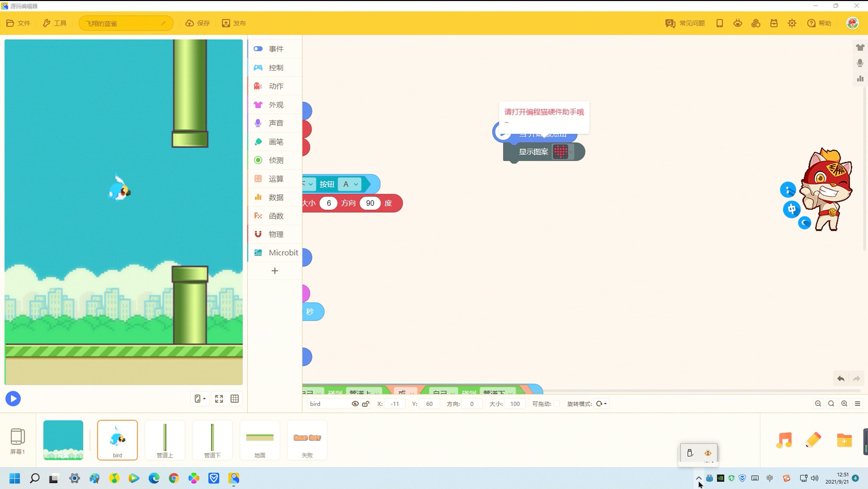Open the user avatar profile
The width and height of the screenshot is (868, 489).
click(x=852, y=23)
